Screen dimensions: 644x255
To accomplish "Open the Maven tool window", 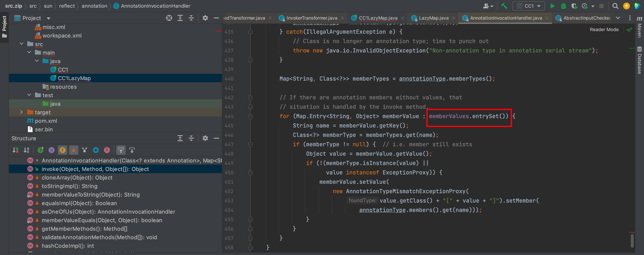I will [x=639, y=27].
